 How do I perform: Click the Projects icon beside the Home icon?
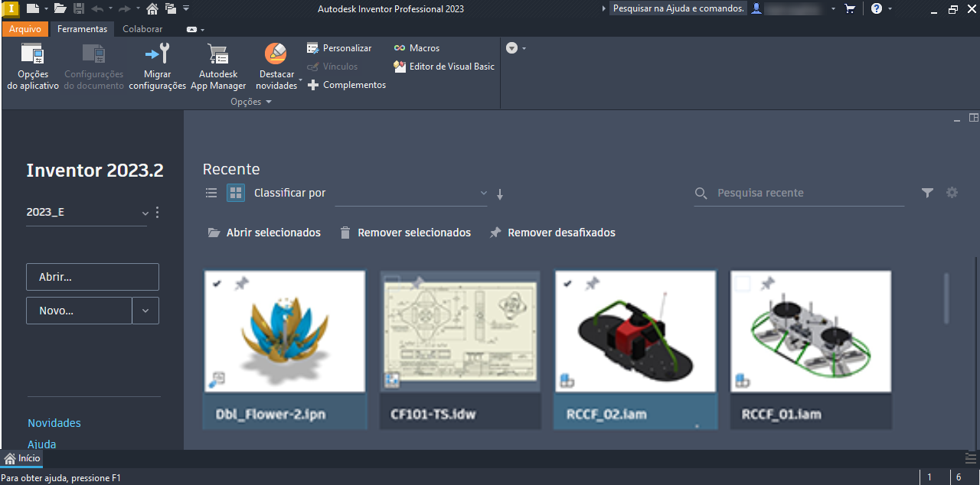coord(170,9)
